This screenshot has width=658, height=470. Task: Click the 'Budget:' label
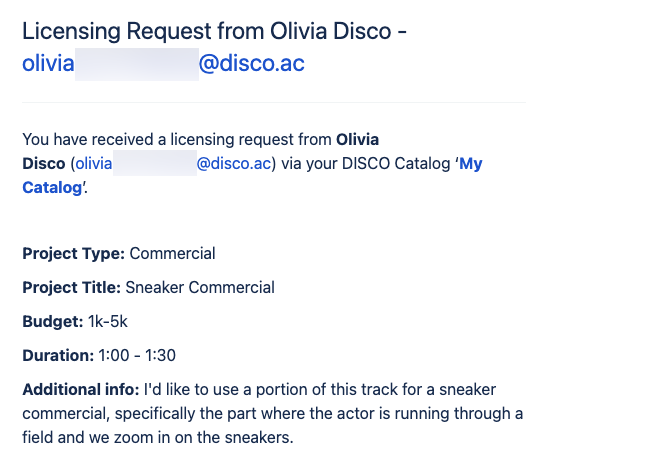(x=52, y=321)
